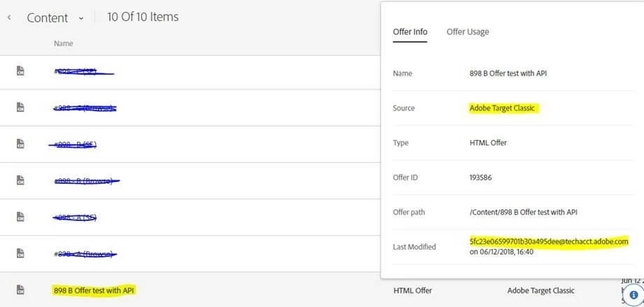Click Adobe Target Classic in the bottom list row

coord(540,290)
